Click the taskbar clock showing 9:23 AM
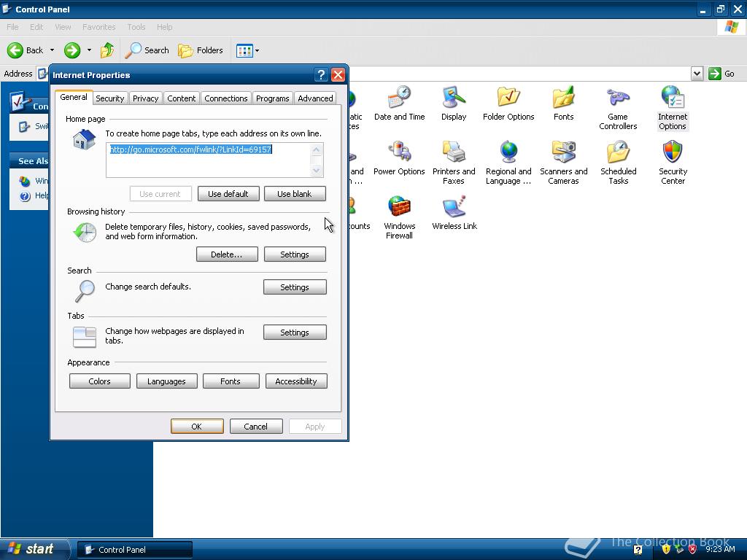This screenshot has height=560, width=747. tap(720, 549)
